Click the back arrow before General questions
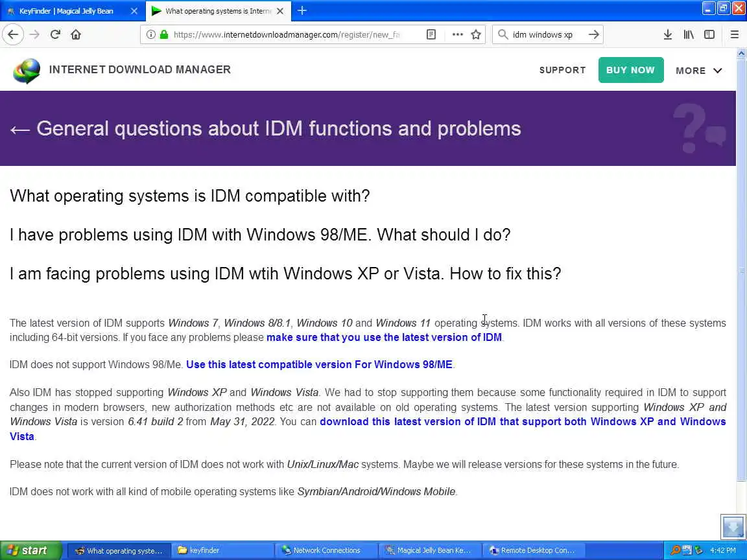Image resolution: width=747 pixels, height=560 pixels. click(x=20, y=130)
